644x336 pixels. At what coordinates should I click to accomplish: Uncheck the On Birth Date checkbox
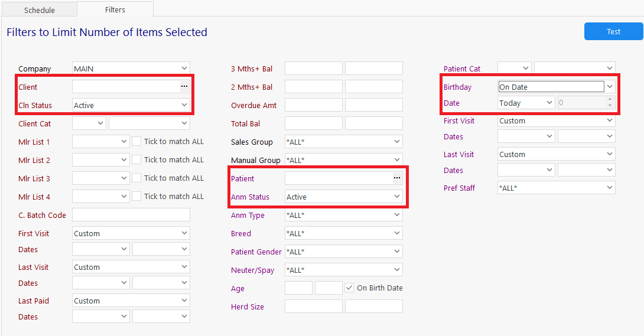[350, 288]
